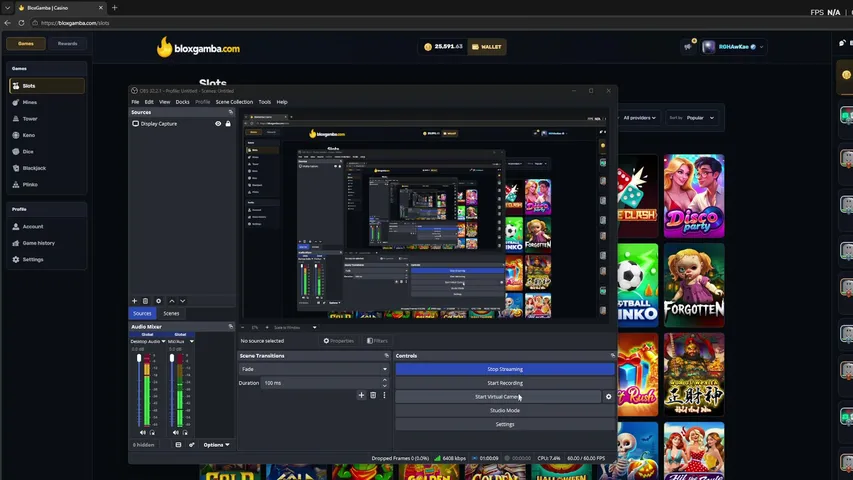This screenshot has width=853, height=480.
Task: Open the Fade transition dropdown
Action: coord(314,369)
